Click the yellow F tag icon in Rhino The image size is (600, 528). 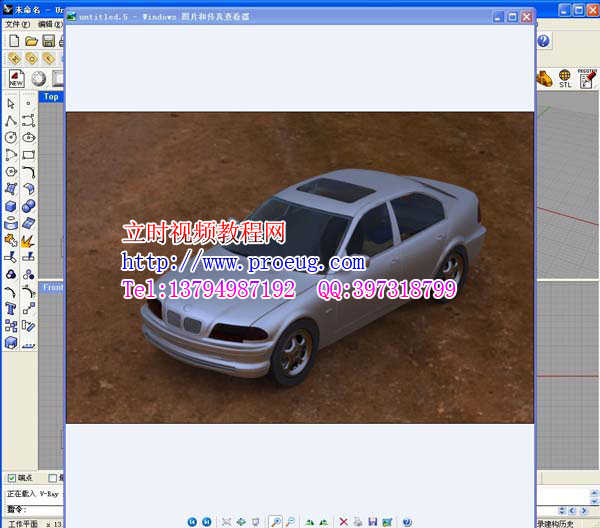coord(49,59)
